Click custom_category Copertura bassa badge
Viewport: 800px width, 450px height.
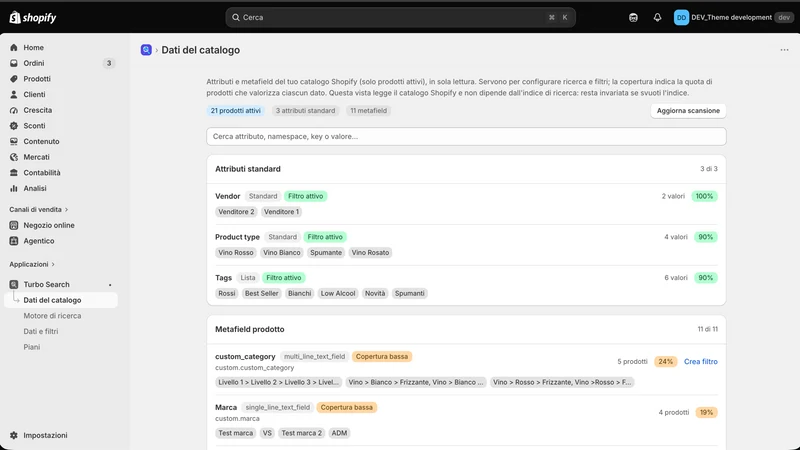(x=382, y=357)
